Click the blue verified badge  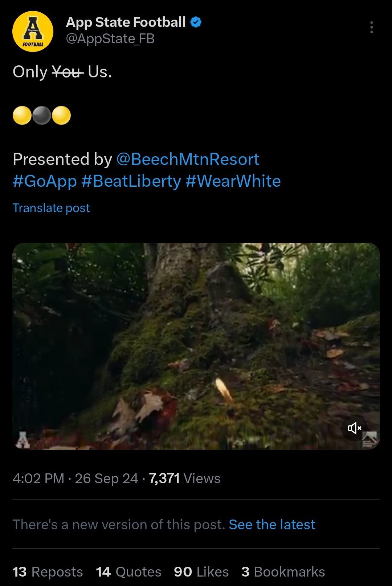tap(196, 22)
